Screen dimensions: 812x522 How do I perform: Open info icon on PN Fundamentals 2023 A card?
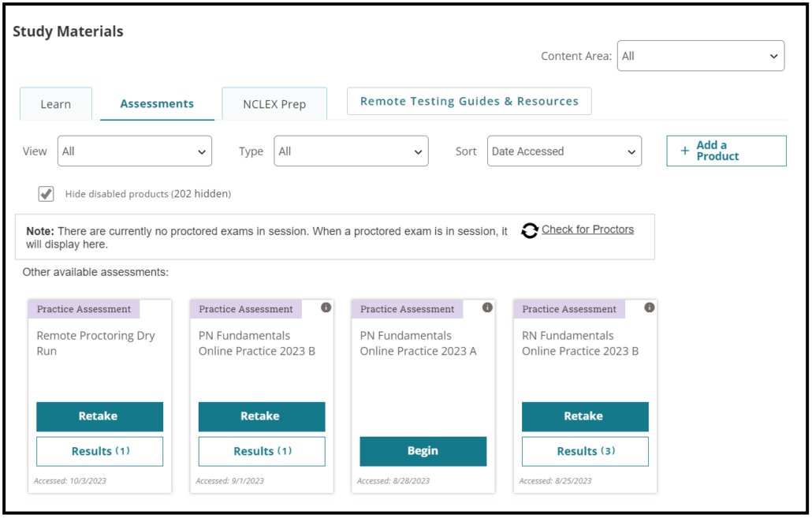(487, 308)
